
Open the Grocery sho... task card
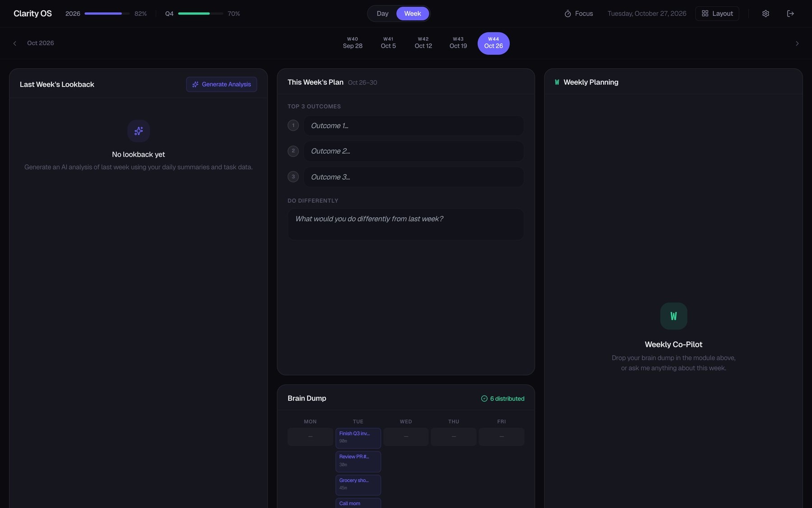pos(358,485)
